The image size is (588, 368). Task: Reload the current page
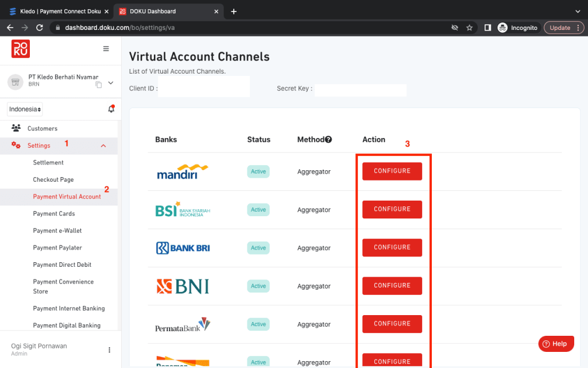click(40, 28)
